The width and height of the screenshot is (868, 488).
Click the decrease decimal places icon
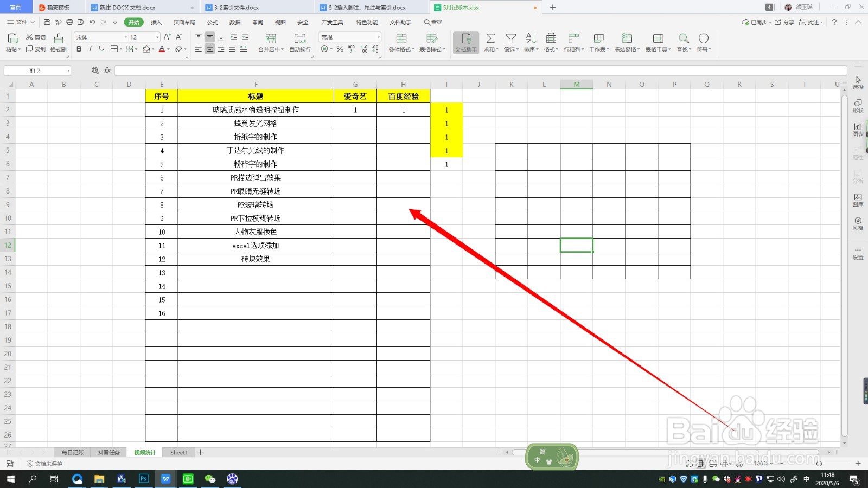(x=376, y=49)
